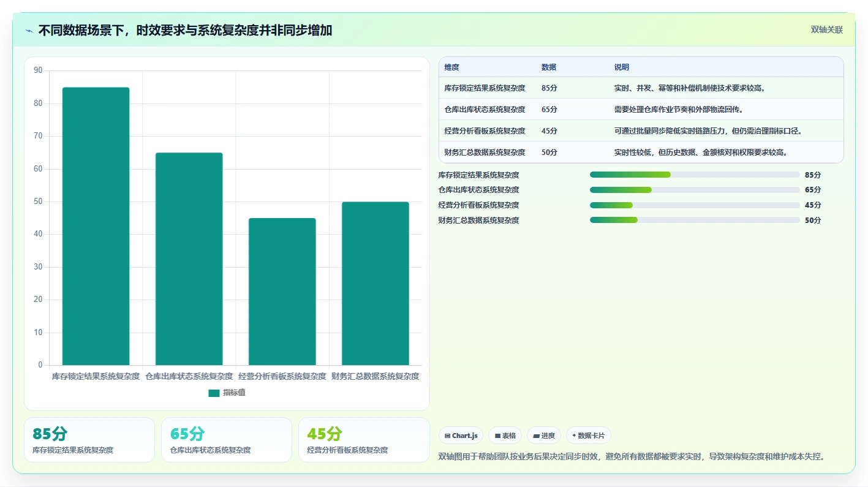
Task: Click the title 不同数据场景下，时效要求与系统复杂度并非同步增加
Action: coord(185,31)
